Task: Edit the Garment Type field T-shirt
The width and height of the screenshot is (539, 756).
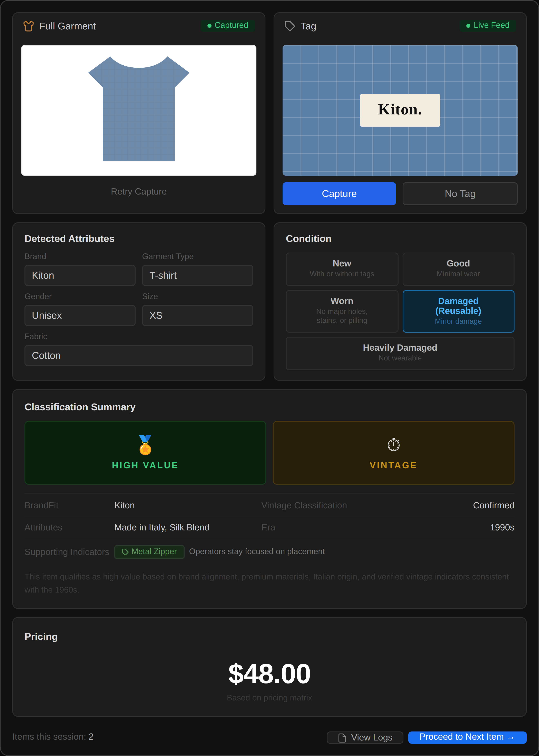Action: pyautogui.click(x=197, y=275)
